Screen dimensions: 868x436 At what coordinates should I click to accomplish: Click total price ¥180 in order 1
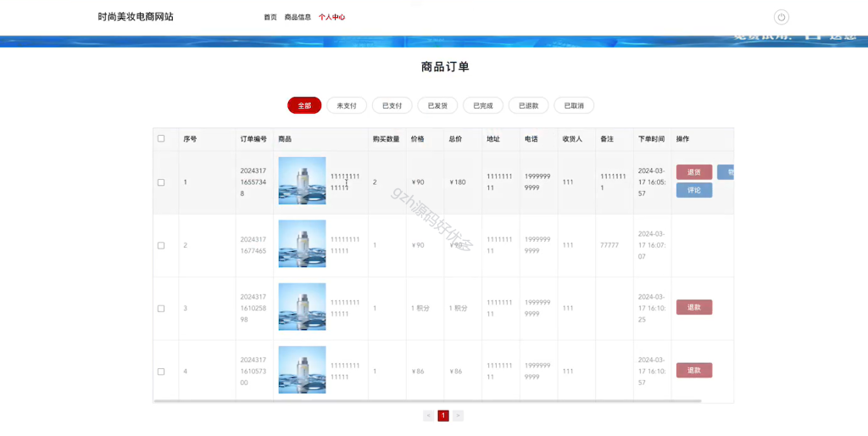point(458,182)
